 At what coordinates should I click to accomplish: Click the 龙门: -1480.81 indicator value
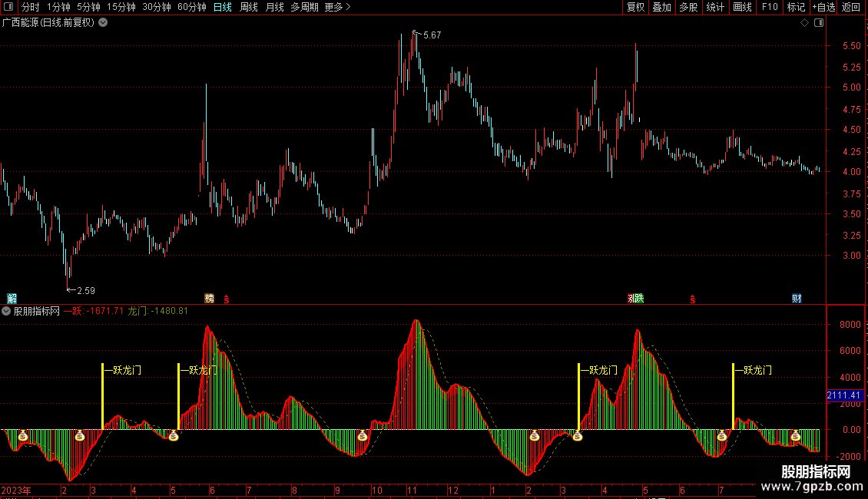click(157, 311)
